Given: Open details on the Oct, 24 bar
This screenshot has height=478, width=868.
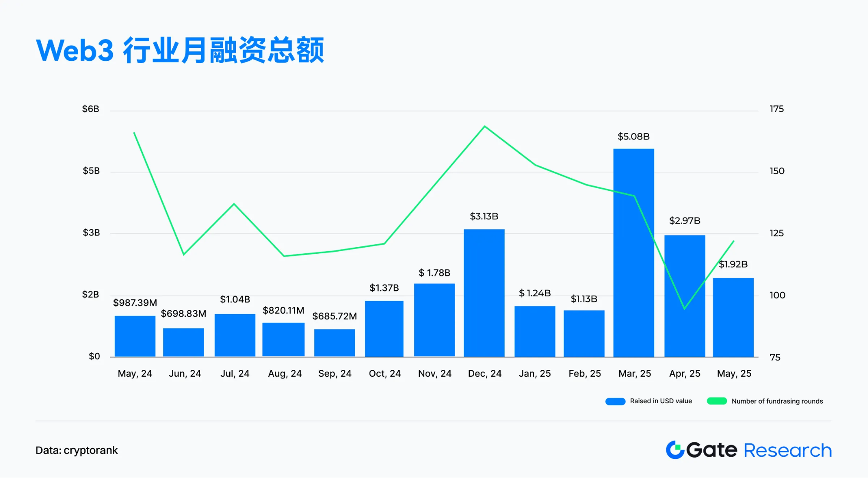Looking at the screenshot, I should pyautogui.click(x=384, y=328).
